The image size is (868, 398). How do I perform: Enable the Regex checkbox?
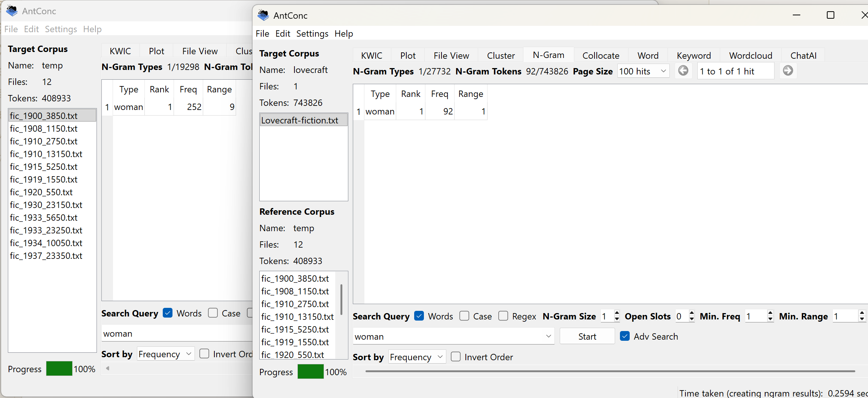coord(503,316)
